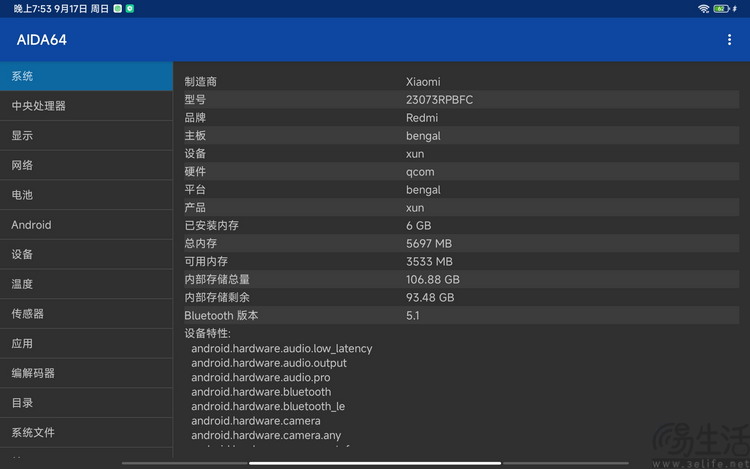Open the 系统文件 section
This screenshot has width=750, height=469.
click(86, 432)
